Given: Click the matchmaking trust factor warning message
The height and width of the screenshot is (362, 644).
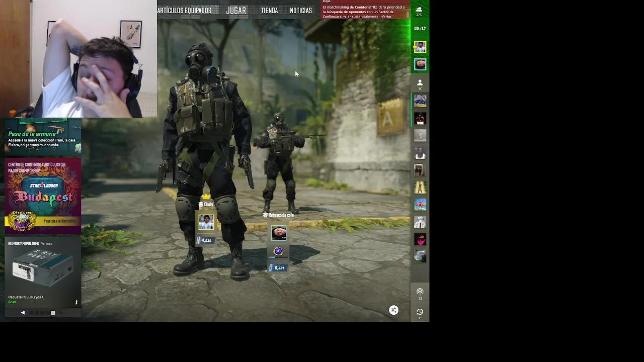Looking at the screenshot, I should (364, 10).
